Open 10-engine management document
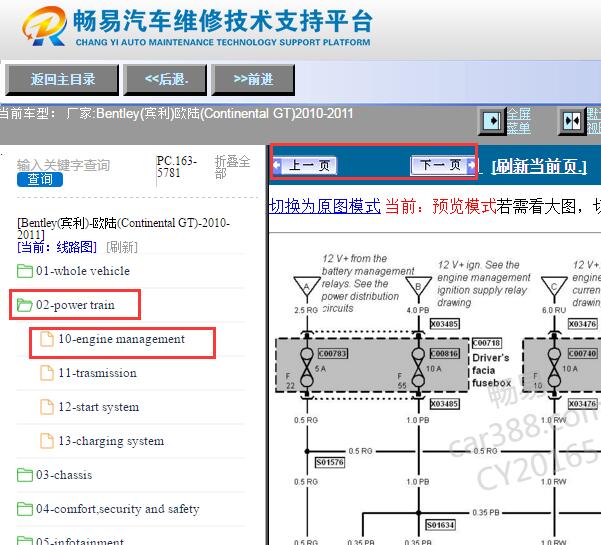This screenshot has width=601, height=545. [122, 339]
